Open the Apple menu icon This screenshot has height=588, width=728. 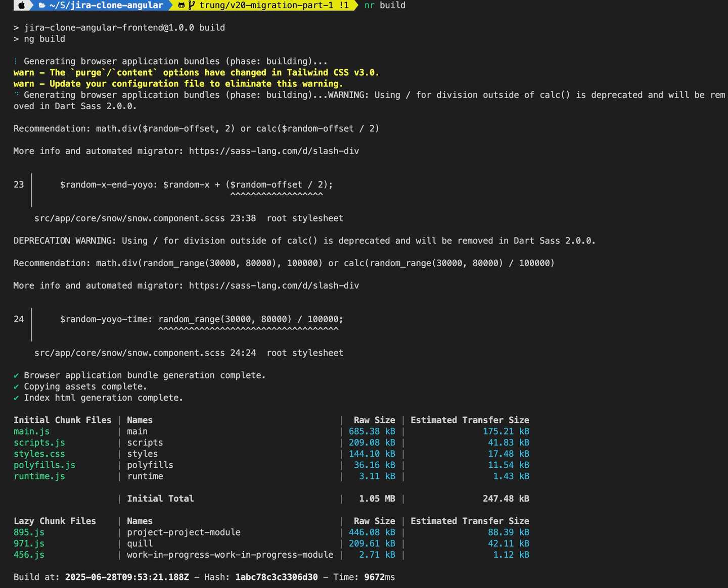click(21, 6)
